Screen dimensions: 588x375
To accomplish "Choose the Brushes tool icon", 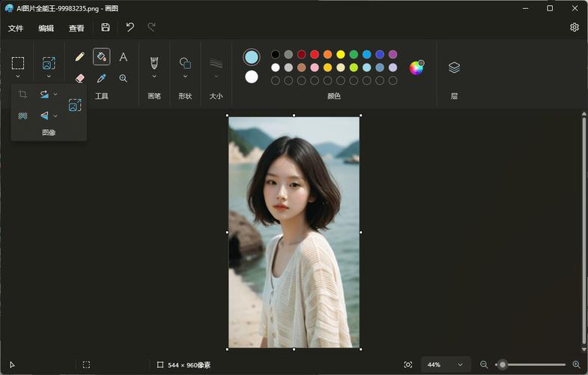I will click(x=154, y=62).
